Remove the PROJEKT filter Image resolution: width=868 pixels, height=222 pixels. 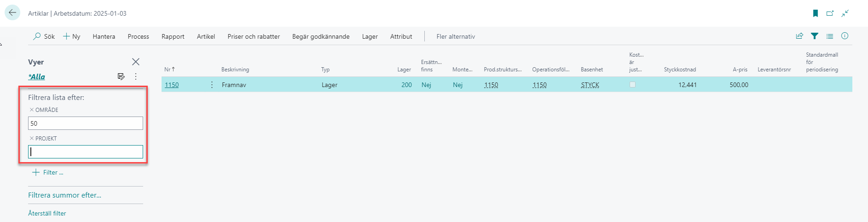click(32, 139)
